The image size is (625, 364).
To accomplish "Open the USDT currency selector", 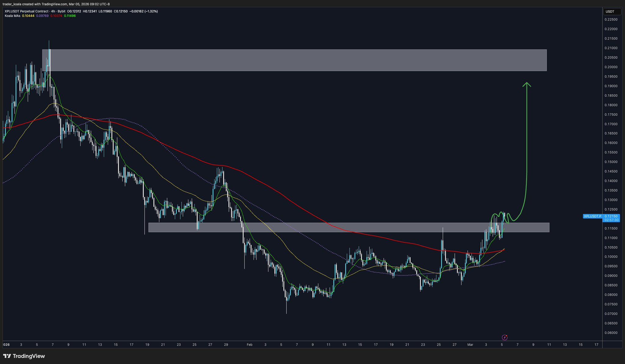I will click(612, 12).
